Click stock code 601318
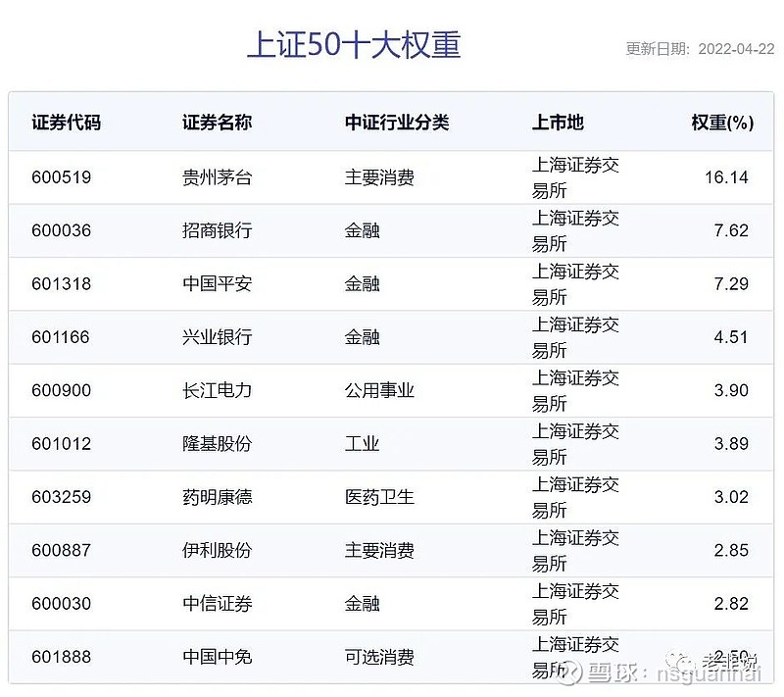 click(x=62, y=284)
